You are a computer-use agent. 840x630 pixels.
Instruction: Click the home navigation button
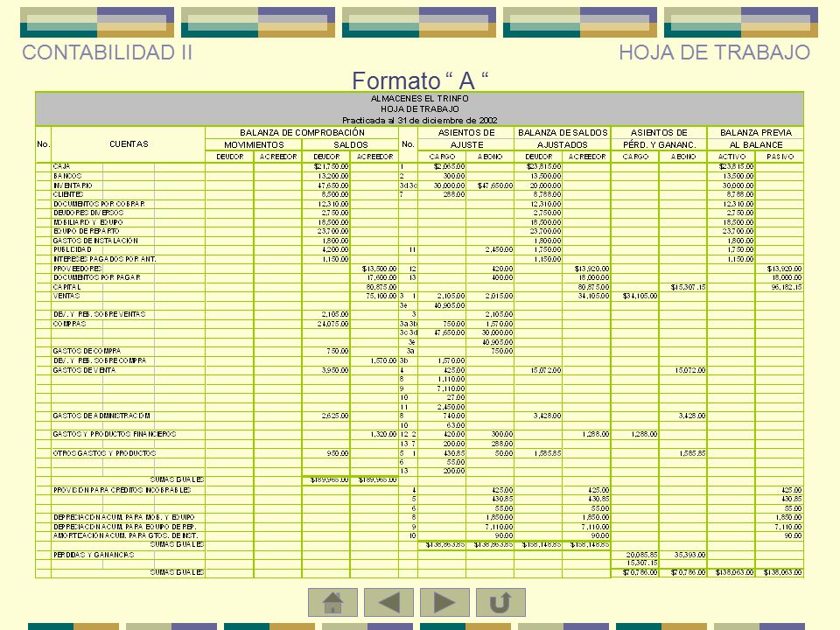pyautogui.click(x=332, y=602)
